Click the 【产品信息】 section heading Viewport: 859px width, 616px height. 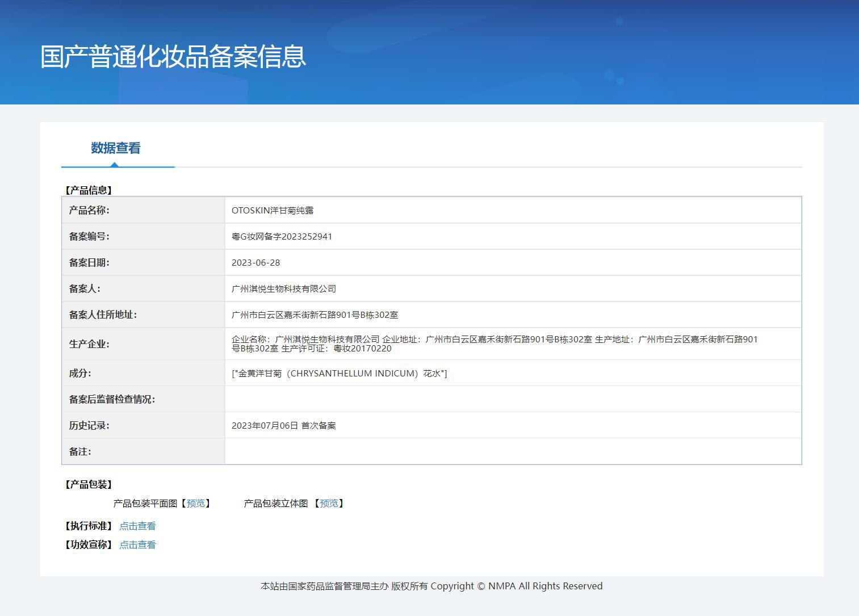coord(89,190)
